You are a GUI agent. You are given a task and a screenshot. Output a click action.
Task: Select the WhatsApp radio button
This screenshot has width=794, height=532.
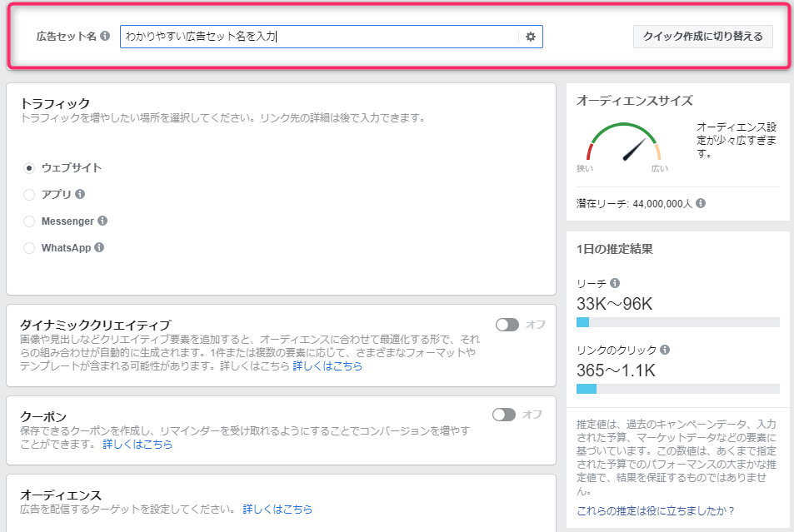click(x=29, y=247)
